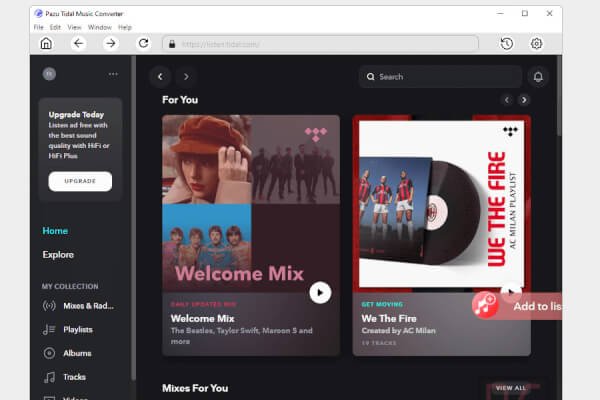
Task: Open the Help menu
Action: (125, 27)
